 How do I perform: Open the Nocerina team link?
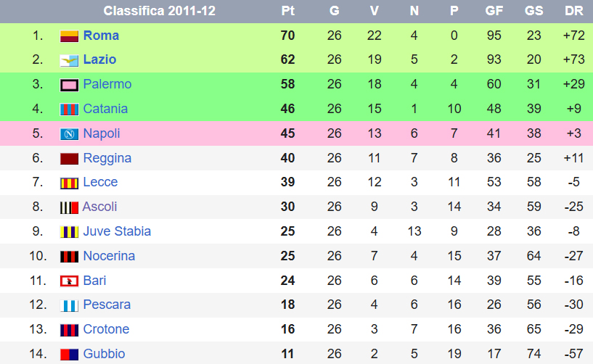click(109, 256)
